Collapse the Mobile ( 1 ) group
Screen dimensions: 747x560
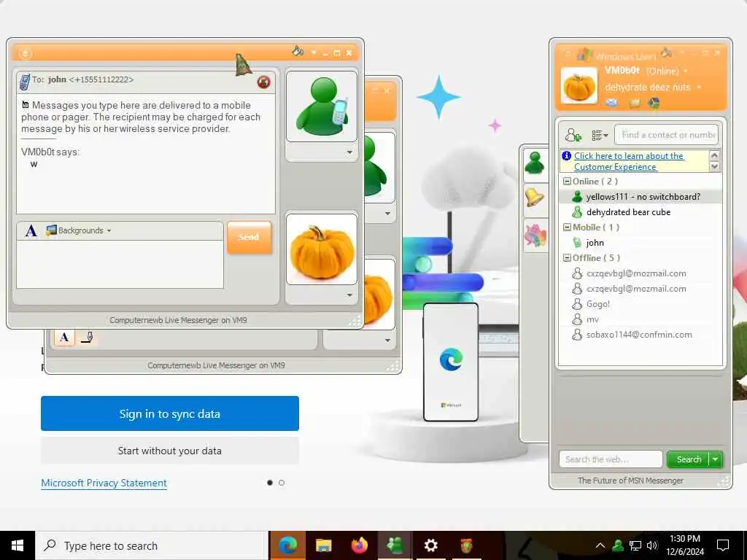pos(567,227)
